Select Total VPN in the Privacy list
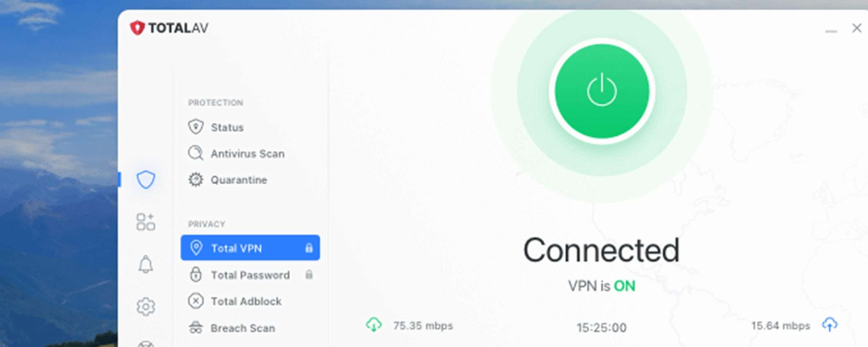 pyautogui.click(x=250, y=248)
